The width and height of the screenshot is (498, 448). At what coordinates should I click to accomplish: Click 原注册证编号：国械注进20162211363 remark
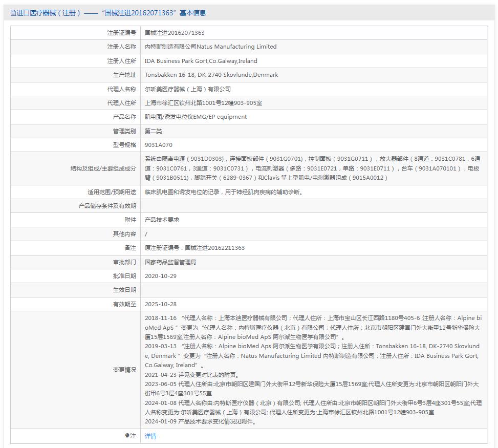point(194,248)
